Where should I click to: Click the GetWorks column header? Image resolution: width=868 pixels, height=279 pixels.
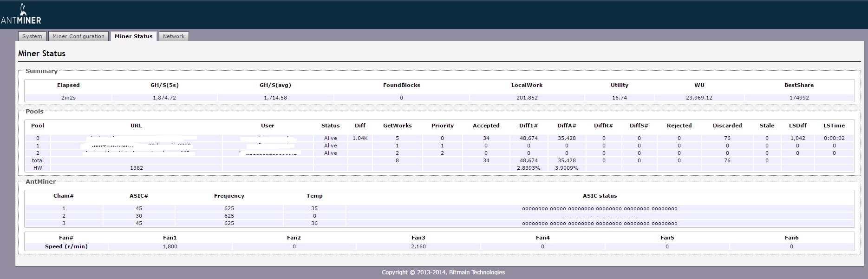(x=397, y=126)
